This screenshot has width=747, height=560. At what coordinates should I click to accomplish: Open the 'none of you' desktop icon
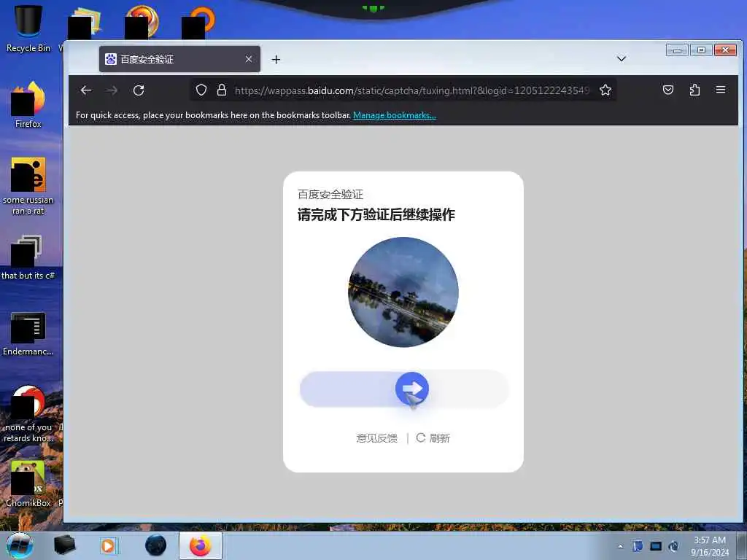point(28,413)
